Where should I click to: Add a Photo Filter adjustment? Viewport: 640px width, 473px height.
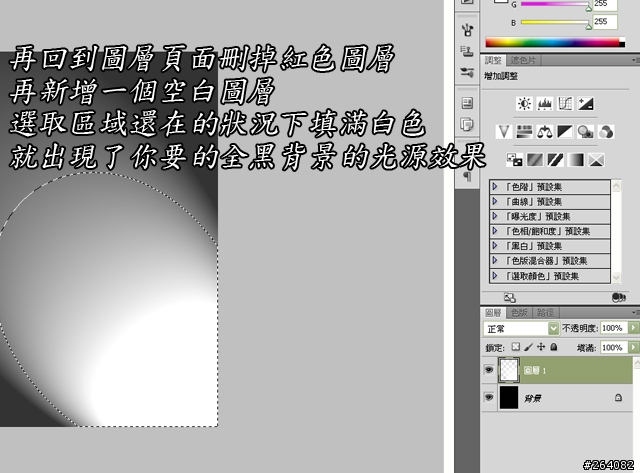pyautogui.click(x=586, y=131)
